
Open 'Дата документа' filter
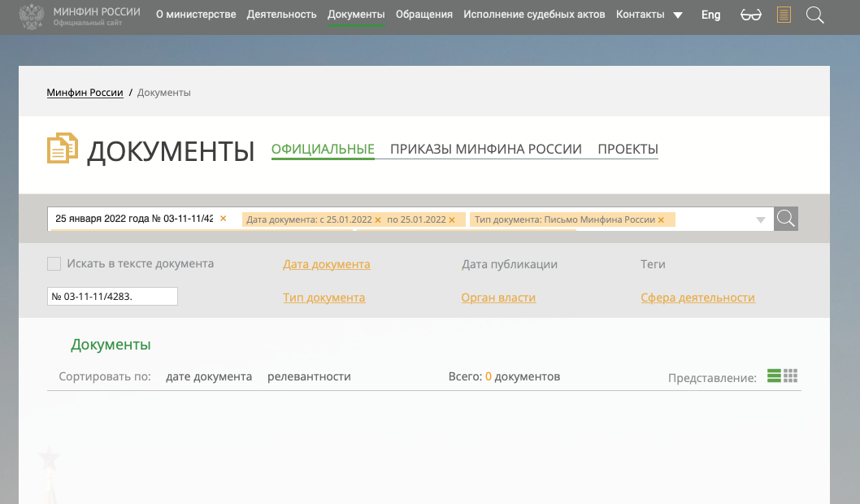[326, 264]
